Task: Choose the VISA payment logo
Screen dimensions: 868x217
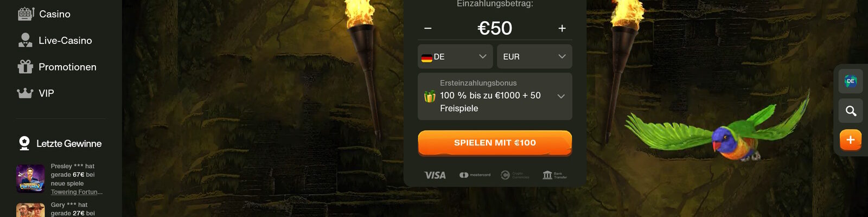Action: click(x=435, y=175)
